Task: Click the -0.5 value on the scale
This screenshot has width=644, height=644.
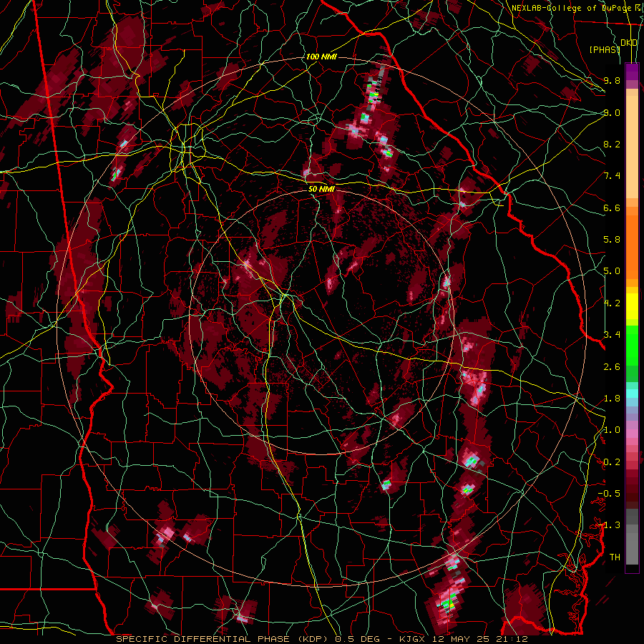Action: tap(609, 493)
